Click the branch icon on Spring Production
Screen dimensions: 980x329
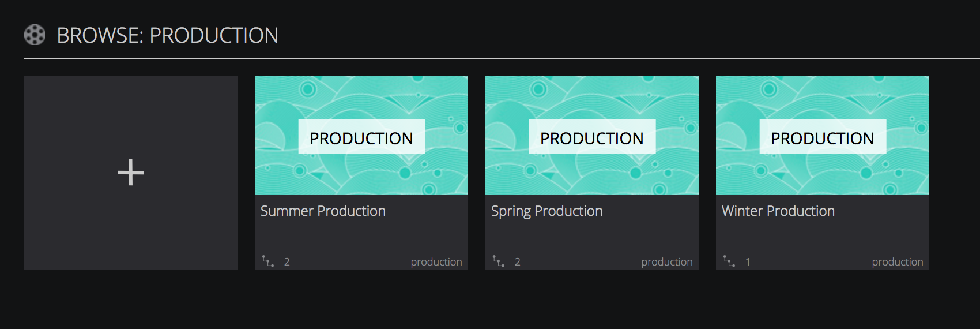pyautogui.click(x=499, y=261)
